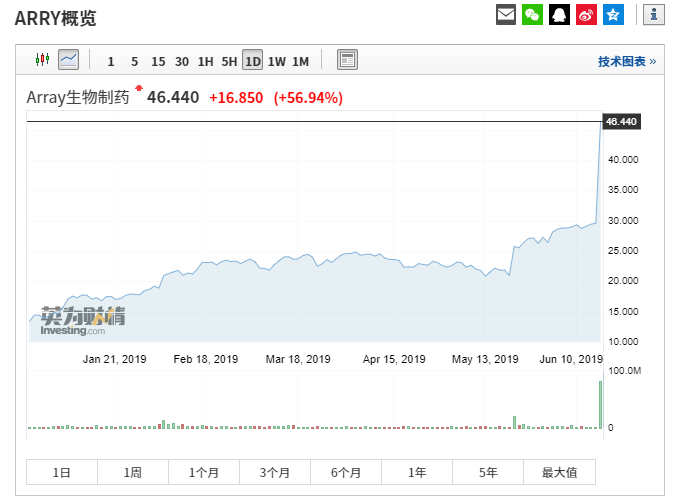Click the 30.000 price axis label
Viewport: 676px width, 503px height.
623,220
